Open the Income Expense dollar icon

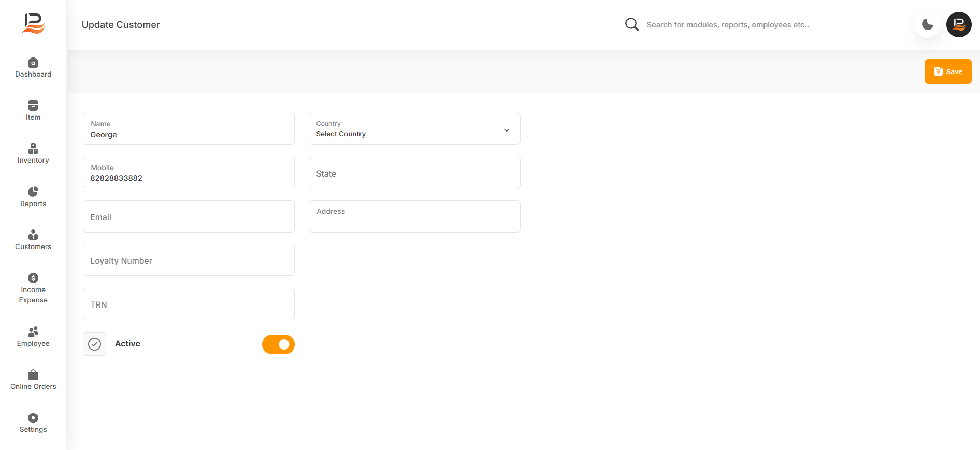[x=33, y=278]
